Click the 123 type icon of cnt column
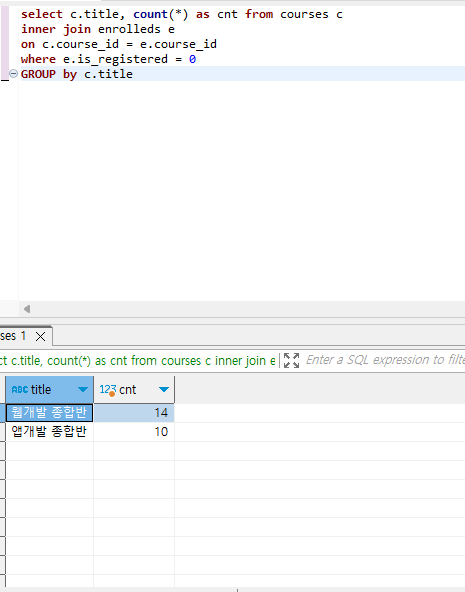The image size is (465, 592). (107, 390)
